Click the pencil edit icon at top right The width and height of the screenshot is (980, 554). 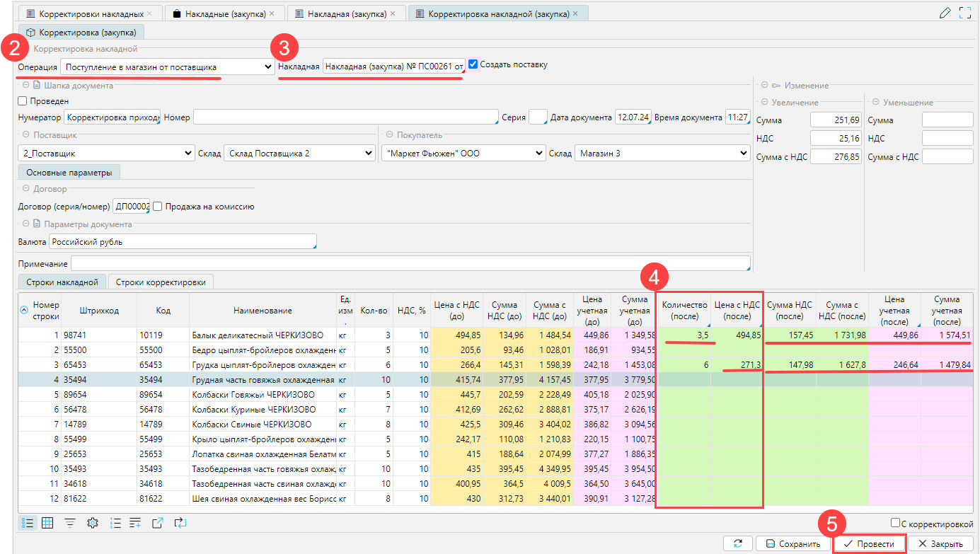pyautogui.click(x=945, y=13)
